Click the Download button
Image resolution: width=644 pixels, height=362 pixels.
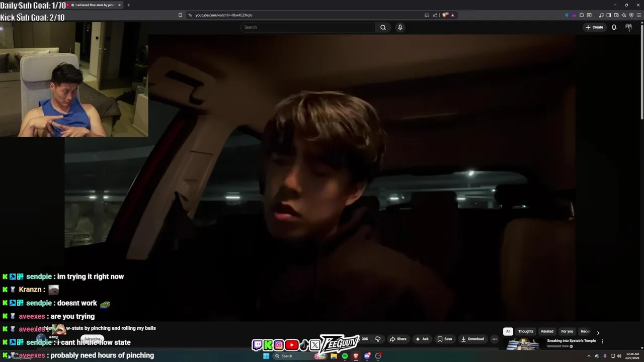coord(472,339)
